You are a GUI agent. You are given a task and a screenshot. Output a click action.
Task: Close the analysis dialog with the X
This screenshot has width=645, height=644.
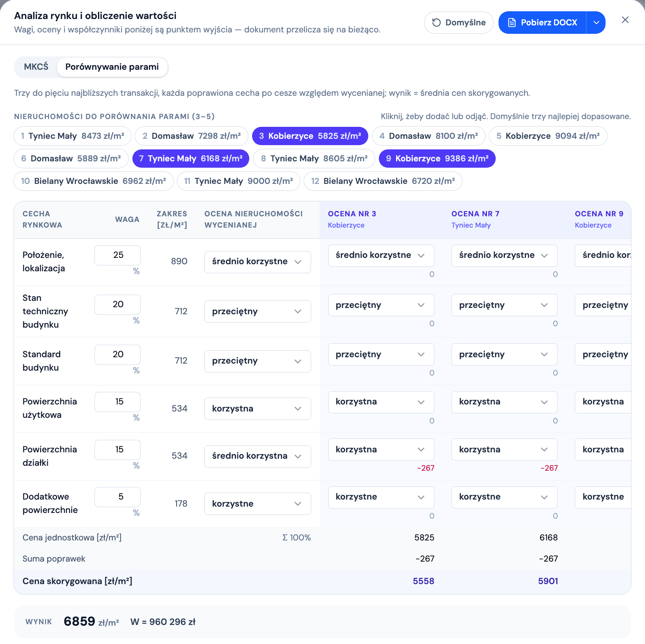click(x=625, y=20)
